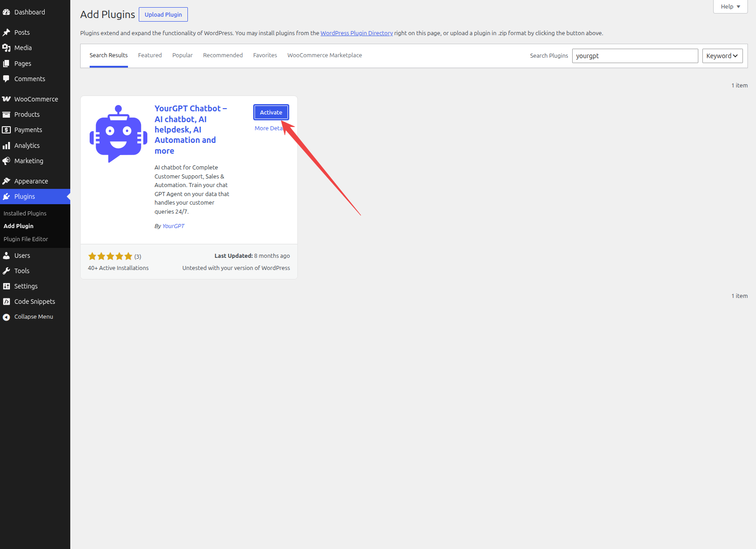Click the Payments dollar icon
The width and height of the screenshot is (756, 549).
[6, 130]
